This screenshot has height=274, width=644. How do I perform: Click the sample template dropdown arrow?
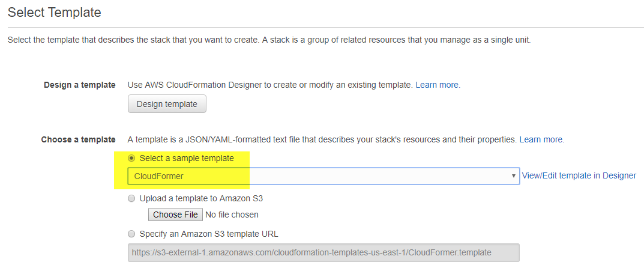coord(513,175)
